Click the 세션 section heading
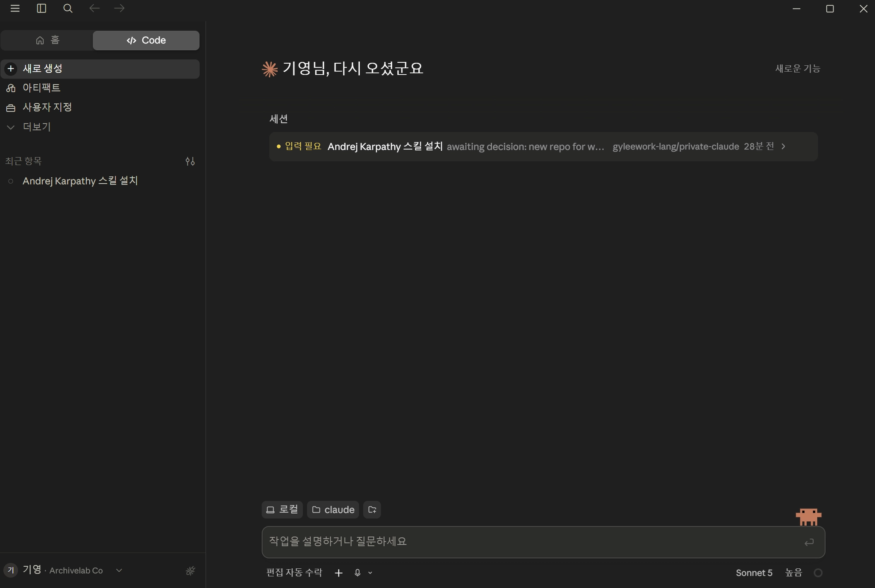The image size is (875, 588). click(279, 119)
